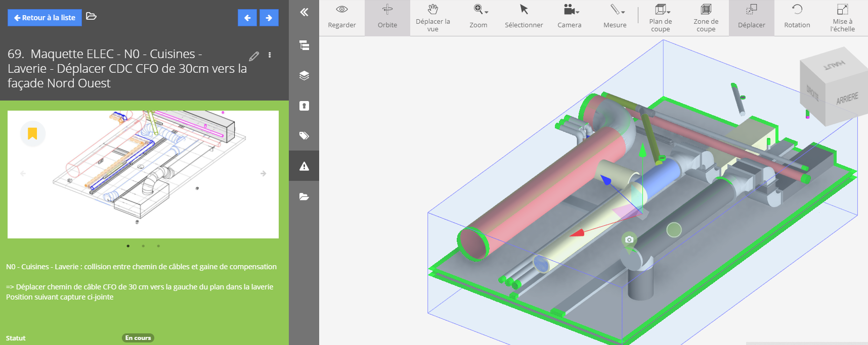Open the layers sidebar tab
This screenshot has height=345, width=868.
(x=304, y=76)
